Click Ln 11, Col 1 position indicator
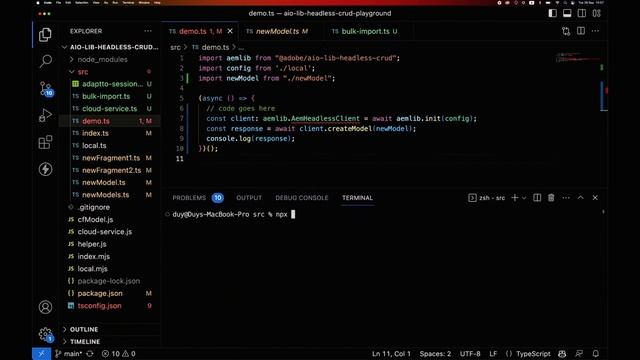 [x=391, y=354]
